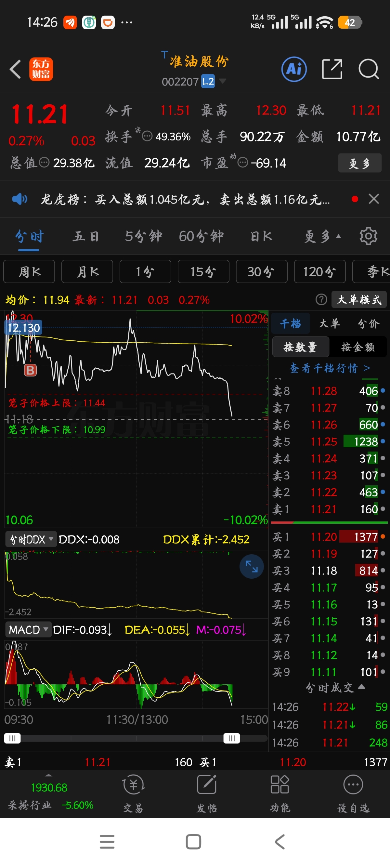The image size is (390, 868).
Task: Tap the left timeline range handle
Action: click(12, 738)
